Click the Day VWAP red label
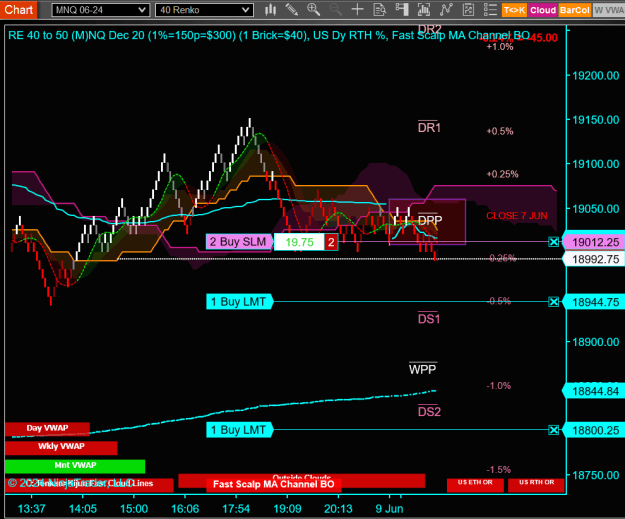Screen dimensions: 625x519 47,428
